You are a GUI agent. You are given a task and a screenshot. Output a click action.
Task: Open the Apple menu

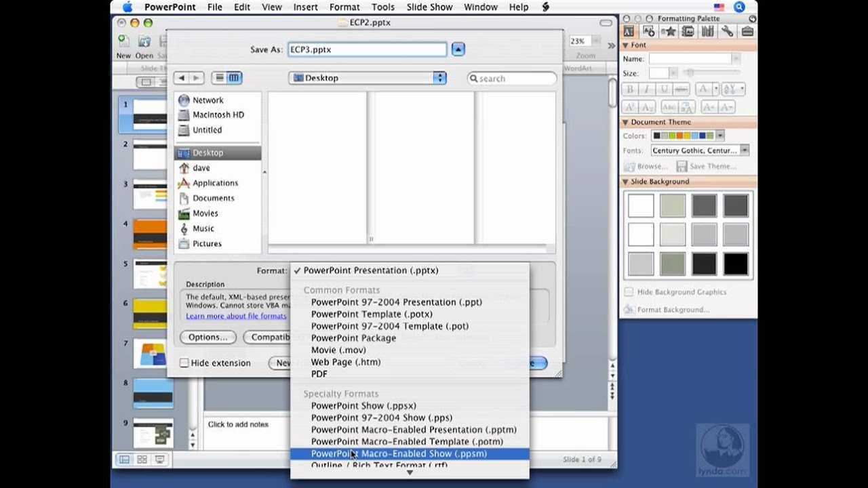point(127,7)
